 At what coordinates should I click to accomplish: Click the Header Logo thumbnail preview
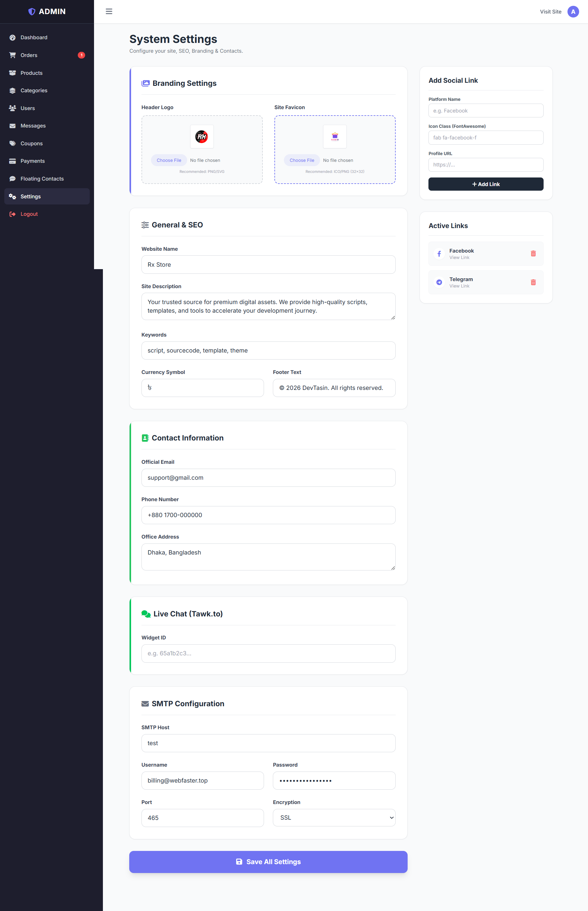pos(202,136)
